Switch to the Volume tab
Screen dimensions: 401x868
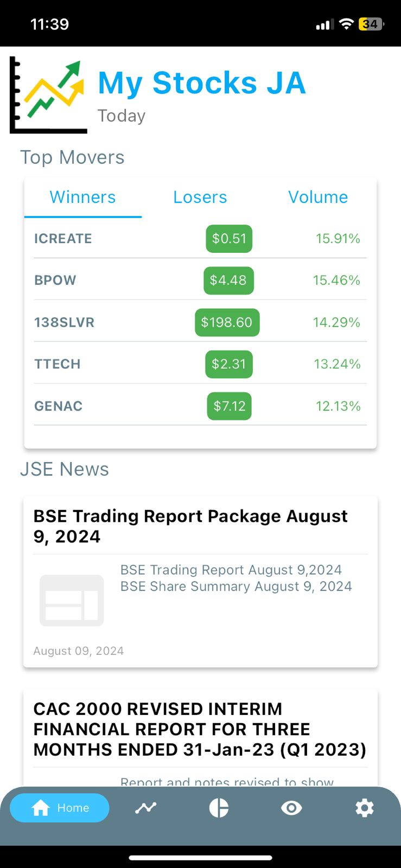317,197
